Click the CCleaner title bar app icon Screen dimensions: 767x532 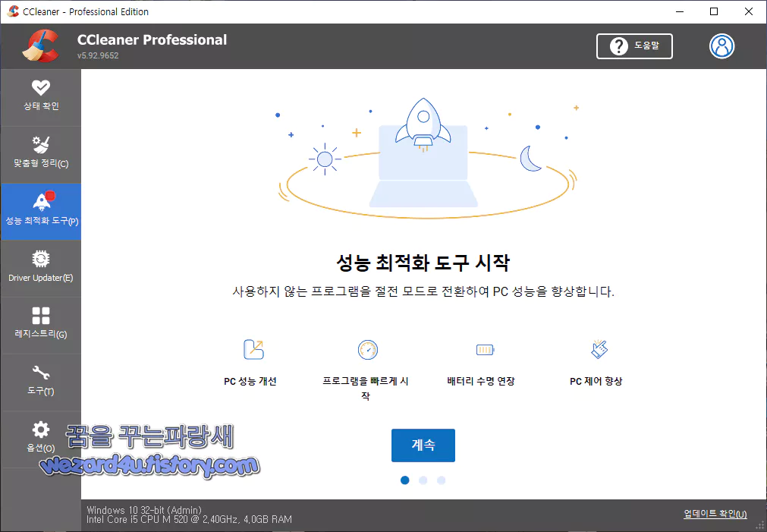(x=13, y=11)
